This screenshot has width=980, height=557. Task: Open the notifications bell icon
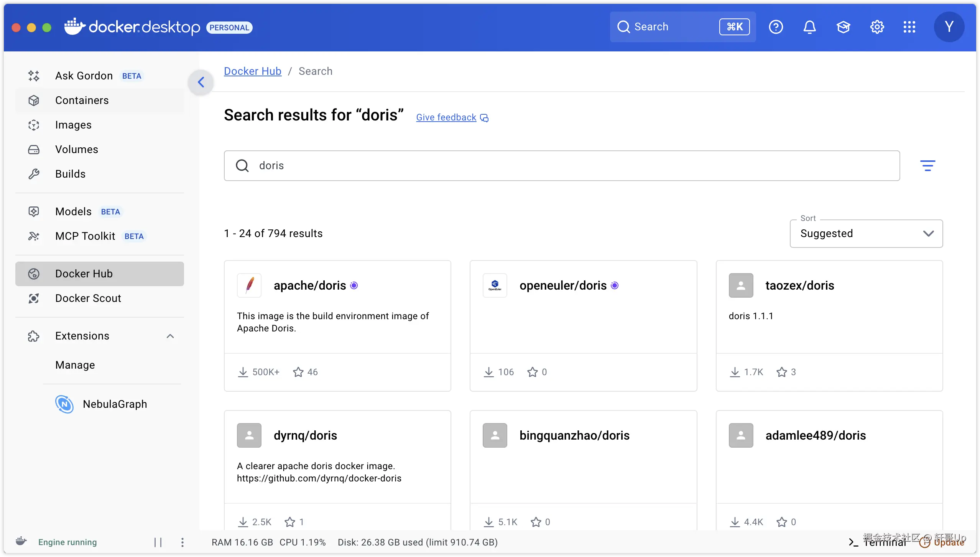pos(809,27)
